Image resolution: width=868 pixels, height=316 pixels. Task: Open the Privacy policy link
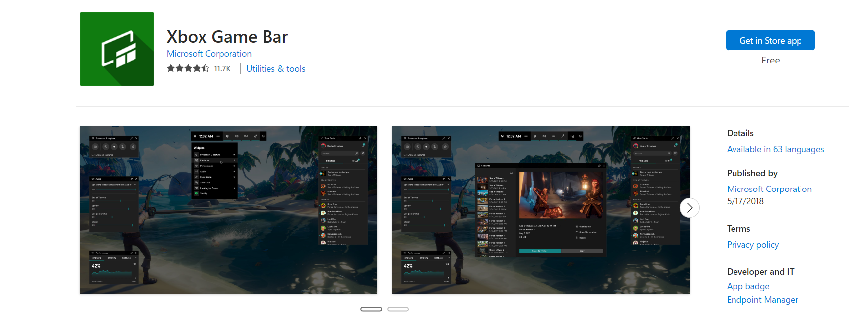(x=753, y=245)
